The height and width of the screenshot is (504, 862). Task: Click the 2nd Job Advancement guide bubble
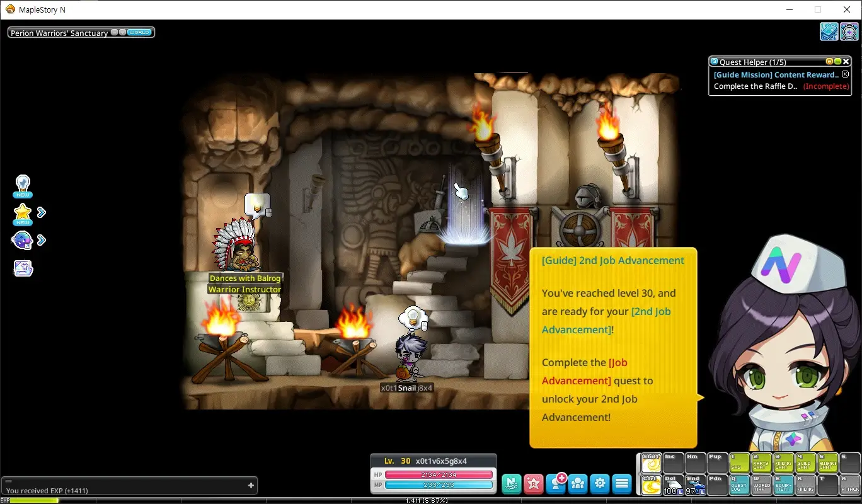pyautogui.click(x=613, y=347)
